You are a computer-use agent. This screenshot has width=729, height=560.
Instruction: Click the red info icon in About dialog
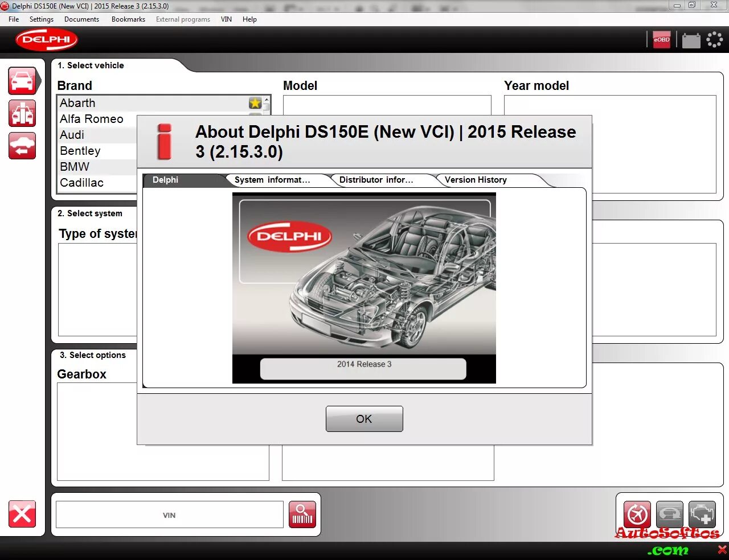point(164,142)
